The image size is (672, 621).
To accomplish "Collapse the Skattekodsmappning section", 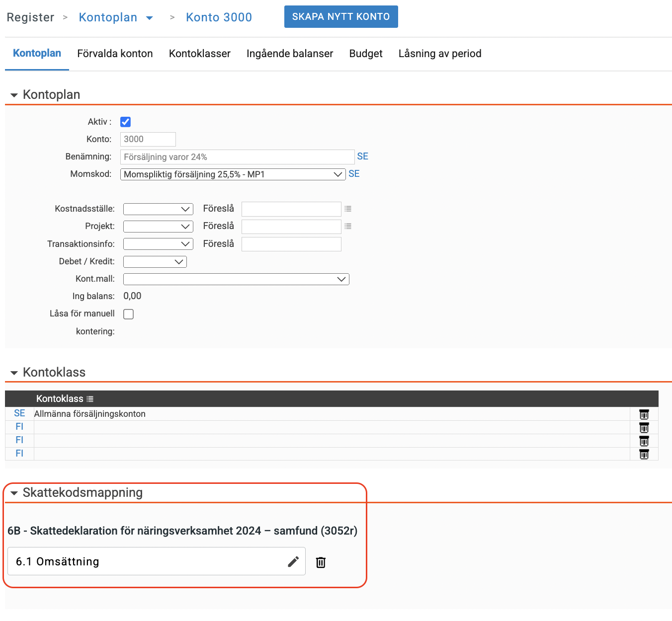I will (14, 493).
